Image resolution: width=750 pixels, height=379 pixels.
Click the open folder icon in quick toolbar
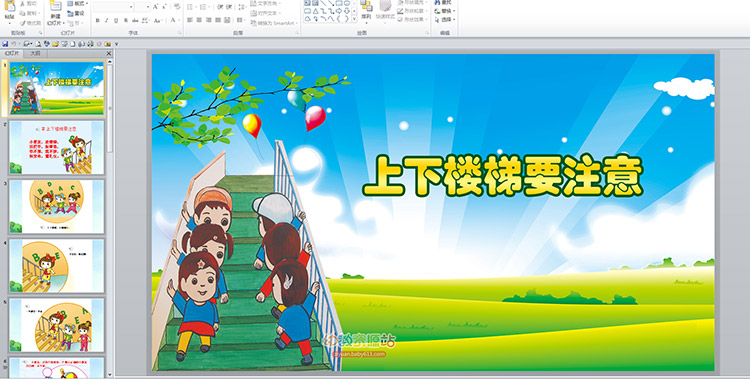coord(55,44)
